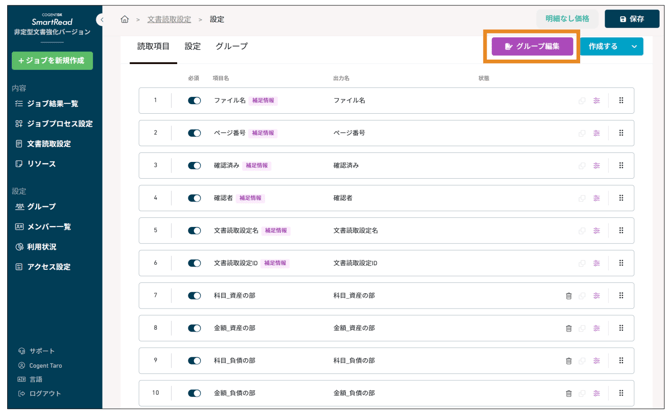Image resolution: width=670 pixels, height=415 pixels.
Task: Disable required switch for row 3 確認済み
Action: tap(194, 166)
